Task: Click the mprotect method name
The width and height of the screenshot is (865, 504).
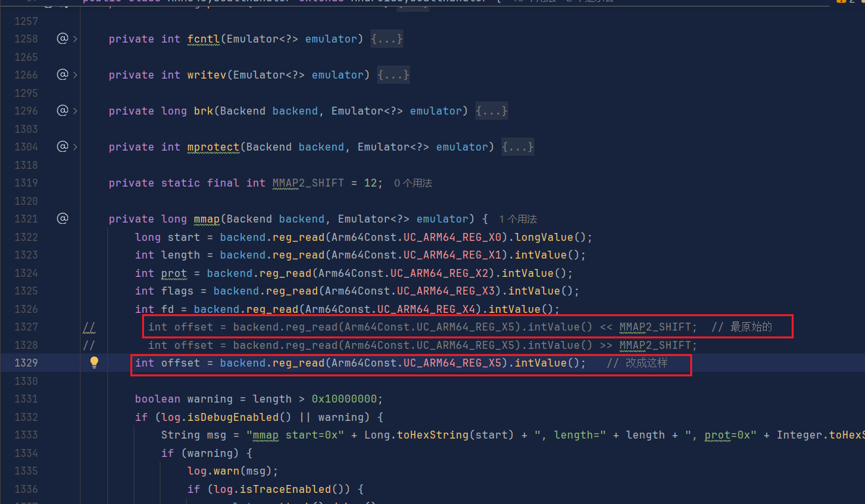Action: pos(213,147)
